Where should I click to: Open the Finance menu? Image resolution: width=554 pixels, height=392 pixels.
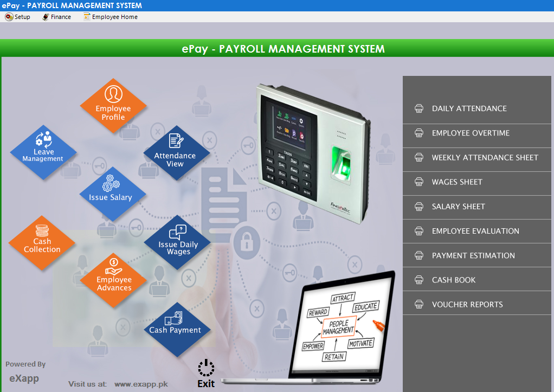57,17
